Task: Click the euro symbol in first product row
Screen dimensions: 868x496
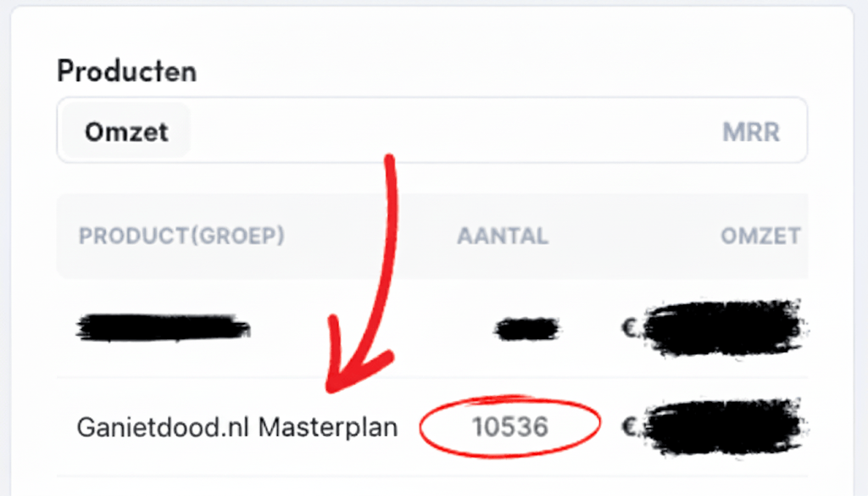Action: pyautogui.click(x=630, y=329)
